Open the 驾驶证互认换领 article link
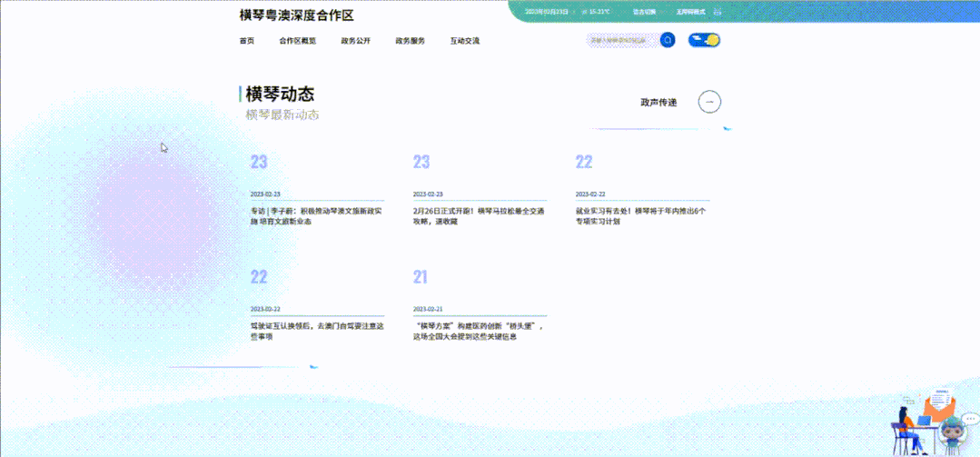The height and width of the screenshot is (457, 980). coord(316,331)
